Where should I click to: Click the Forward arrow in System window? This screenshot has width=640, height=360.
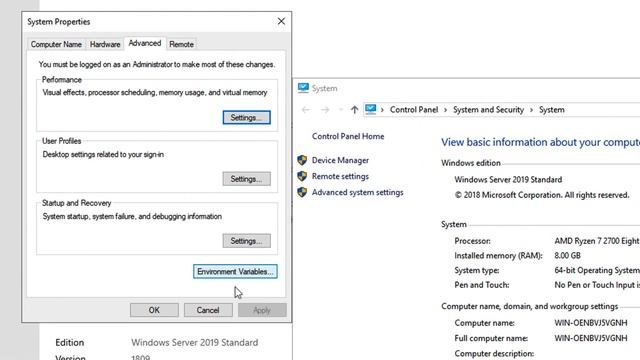325,109
